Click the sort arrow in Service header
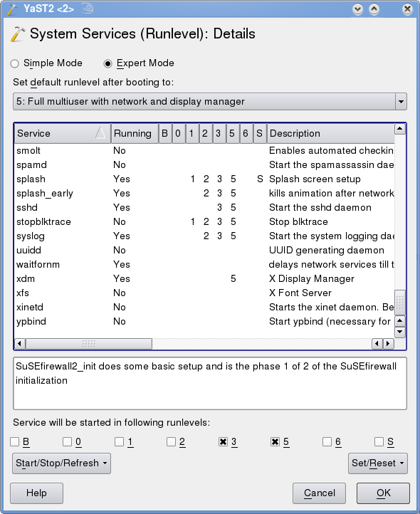Viewport: 420px width, 514px height. [x=100, y=133]
